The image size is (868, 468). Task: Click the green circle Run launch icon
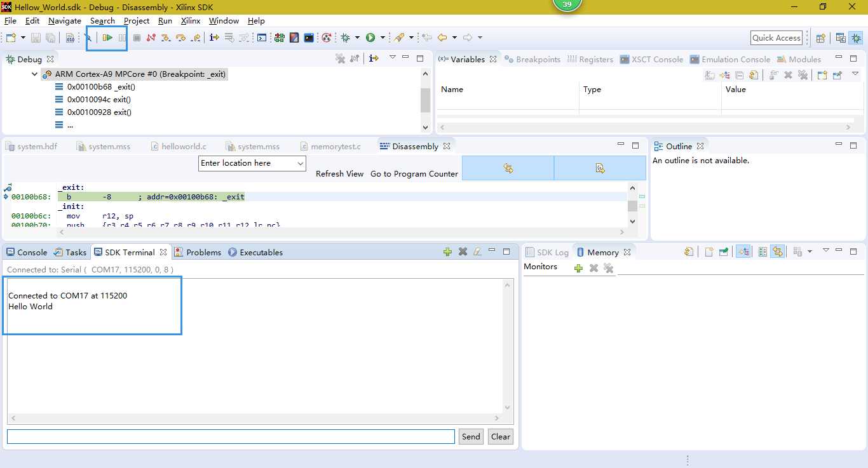[370, 38]
